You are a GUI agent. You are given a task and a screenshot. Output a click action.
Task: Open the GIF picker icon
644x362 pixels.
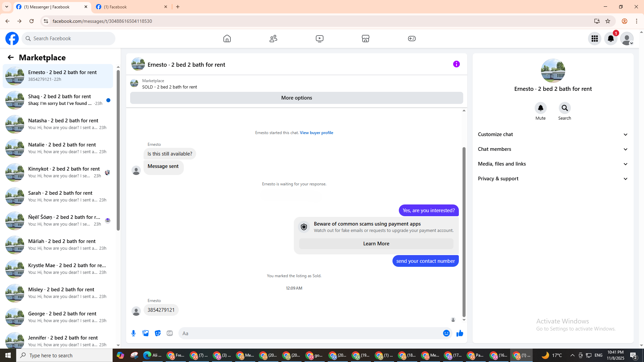coord(170,333)
